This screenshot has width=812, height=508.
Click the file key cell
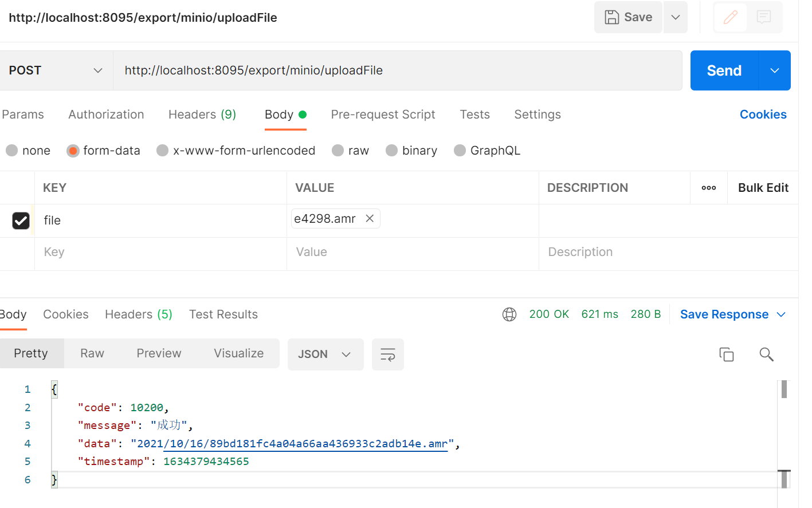160,220
